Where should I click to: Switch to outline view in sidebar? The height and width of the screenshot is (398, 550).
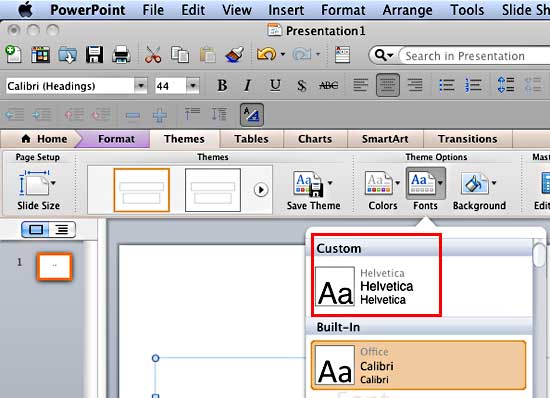(x=62, y=230)
